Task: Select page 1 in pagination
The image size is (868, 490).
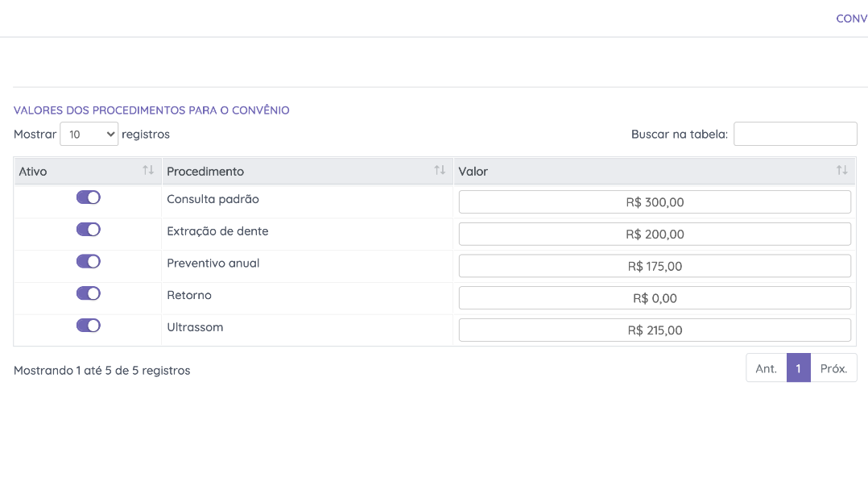Action: pyautogui.click(x=798, y=368)
